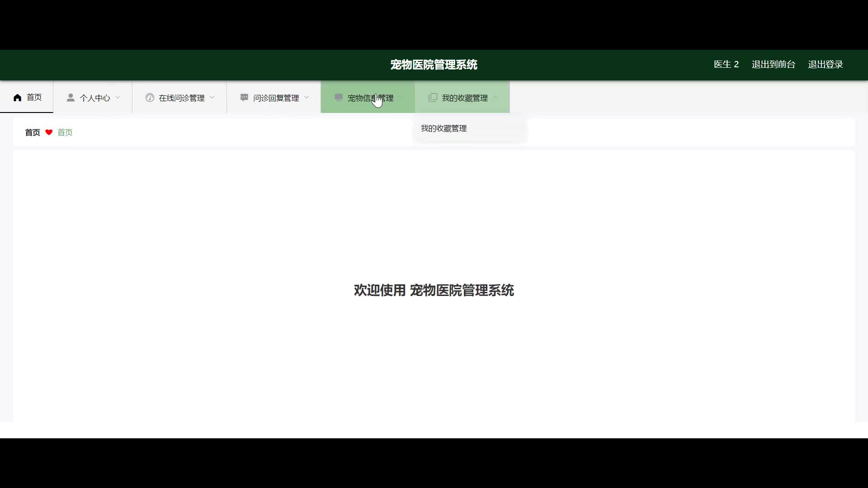Click the chat bubble icon beside 问诊回复管理

244,98
